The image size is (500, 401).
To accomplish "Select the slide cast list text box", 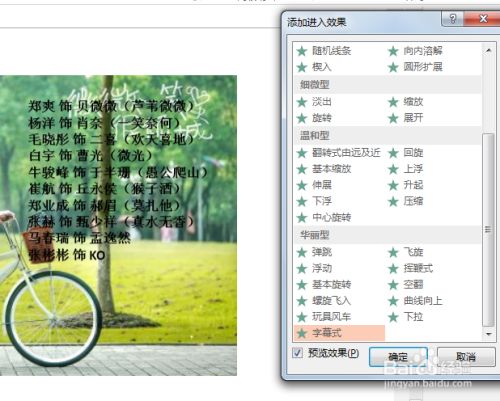I will 118,181.
